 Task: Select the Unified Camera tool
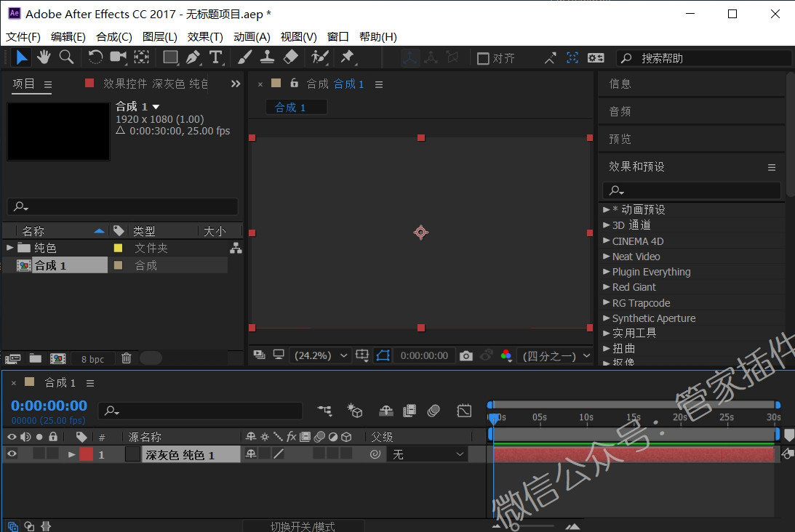pyautogui.click(x=118, y=57)
